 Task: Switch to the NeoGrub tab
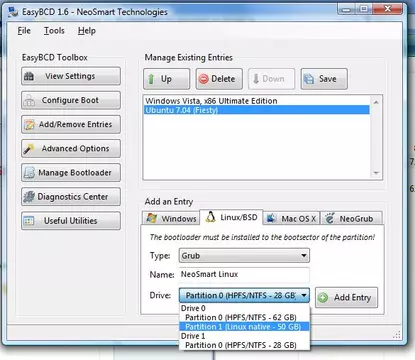351,219
